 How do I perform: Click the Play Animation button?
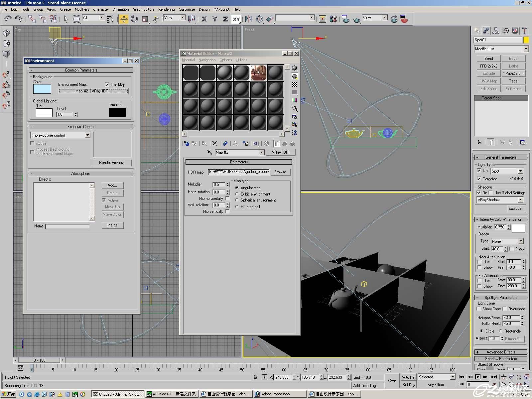tap(477, 377)
